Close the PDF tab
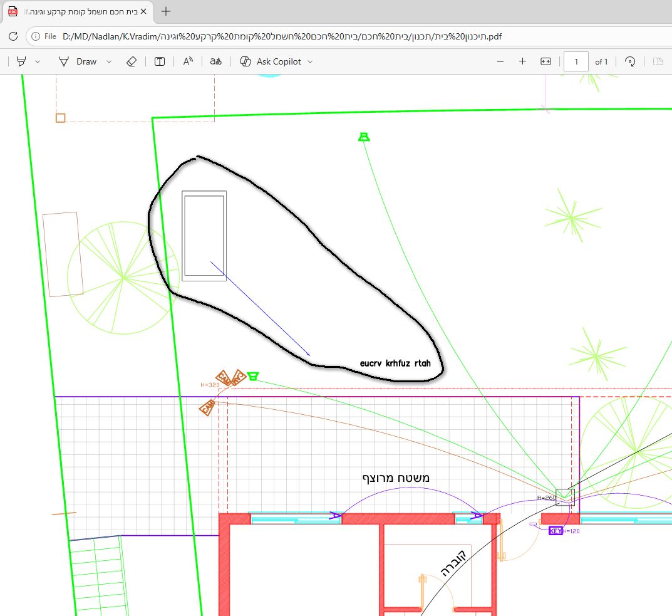Viewport: 672px width, 616px height. 145,11
